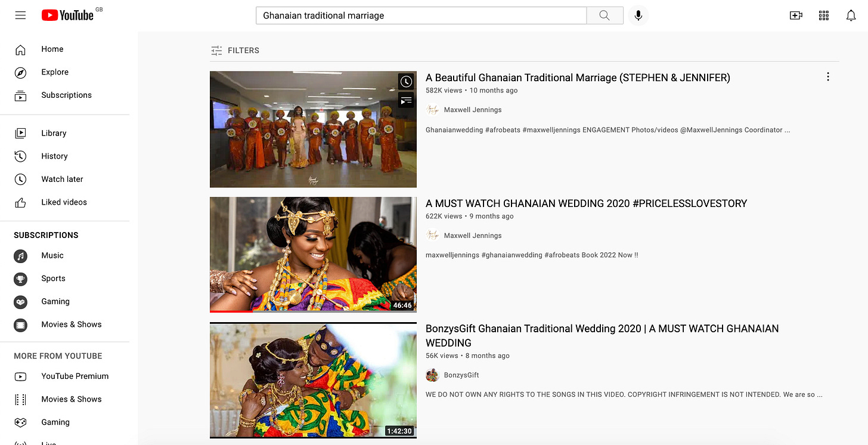Click the Gaming subscription icon
Screen dimensions: 868x445
click(x=21, y=302)
